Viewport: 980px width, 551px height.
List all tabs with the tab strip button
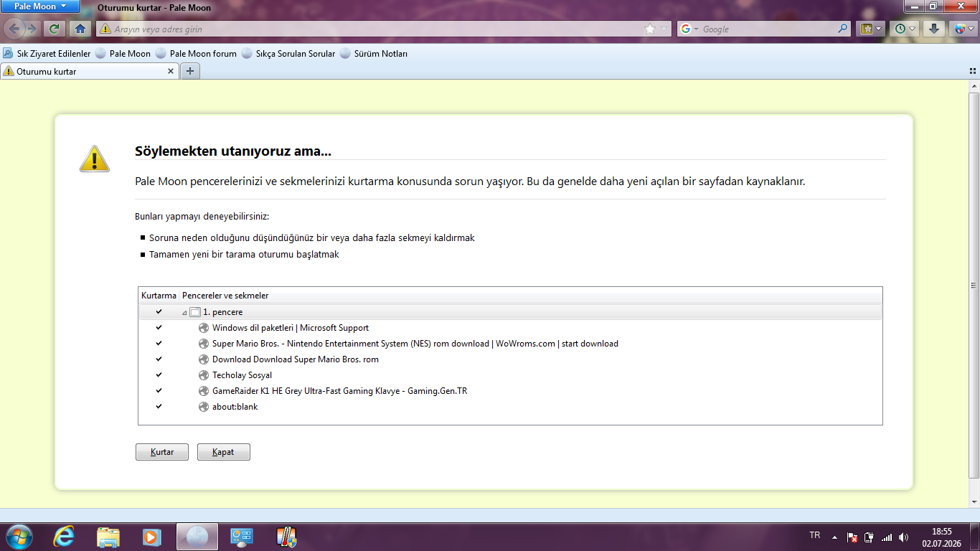(x=972, y=71)
